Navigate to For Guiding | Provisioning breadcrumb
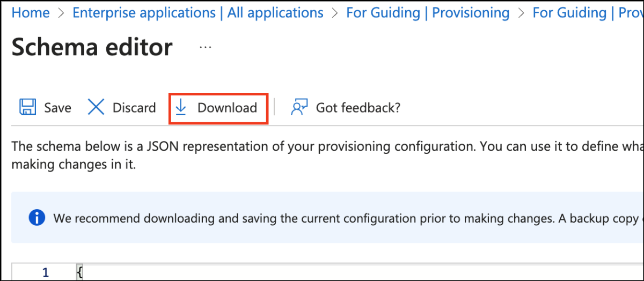The image size is (644, 281). point(428,13)
